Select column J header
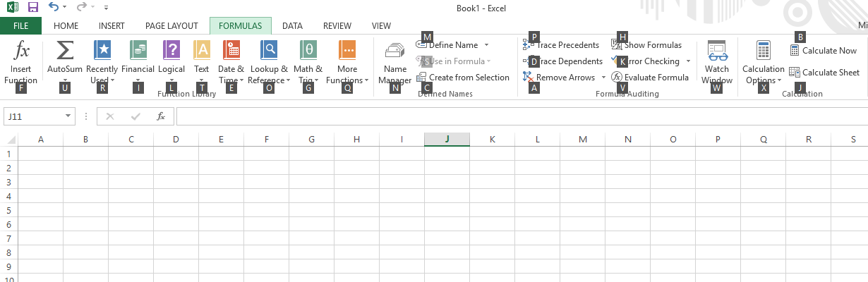Image resolution: width=868 pixels, height=282 pixels. [x=447, y=140]
